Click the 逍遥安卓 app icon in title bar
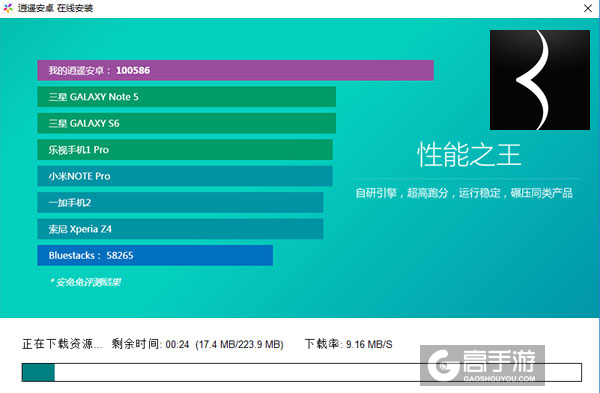This screenshot has height=393, width=600. [8, 8]
